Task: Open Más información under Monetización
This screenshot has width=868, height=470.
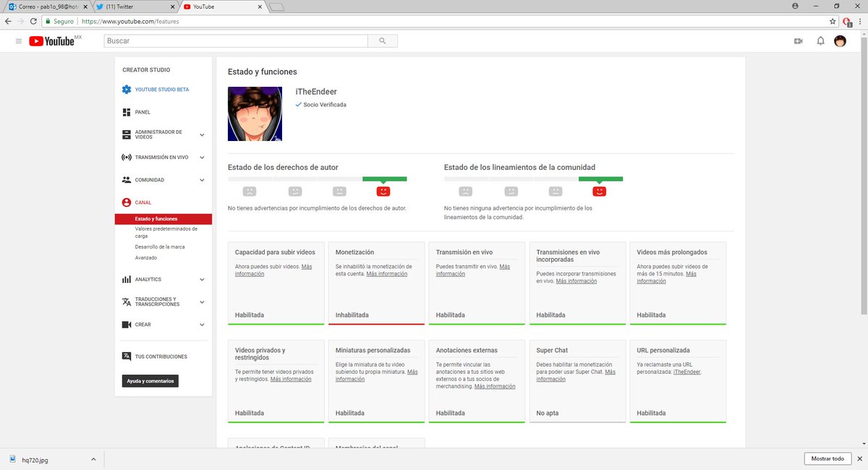Action: click(386, 274)
